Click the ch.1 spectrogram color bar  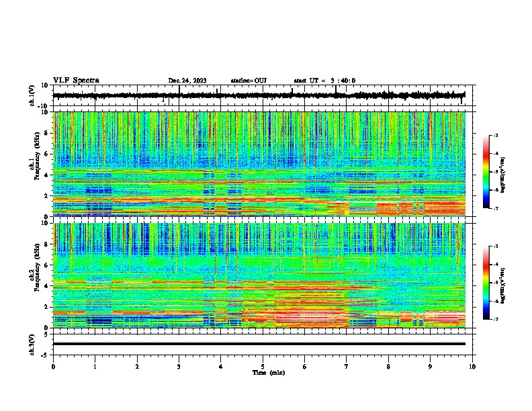coord(486,172)
